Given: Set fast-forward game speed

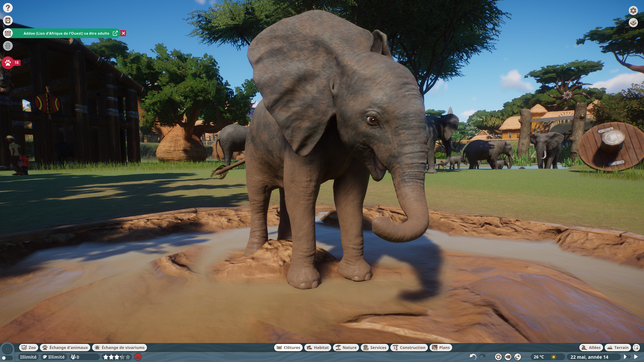Looking at the screenshot, I should (627, 357).
